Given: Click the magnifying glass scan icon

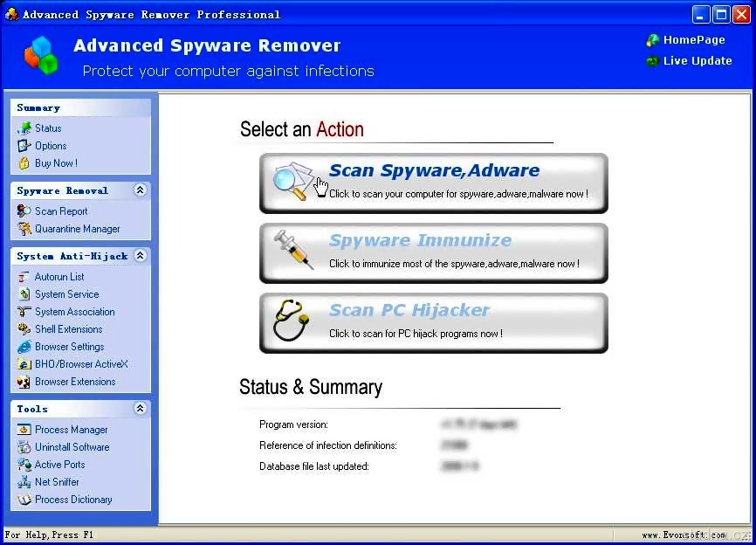Looking at the screenshot, I should coord(292,182).
